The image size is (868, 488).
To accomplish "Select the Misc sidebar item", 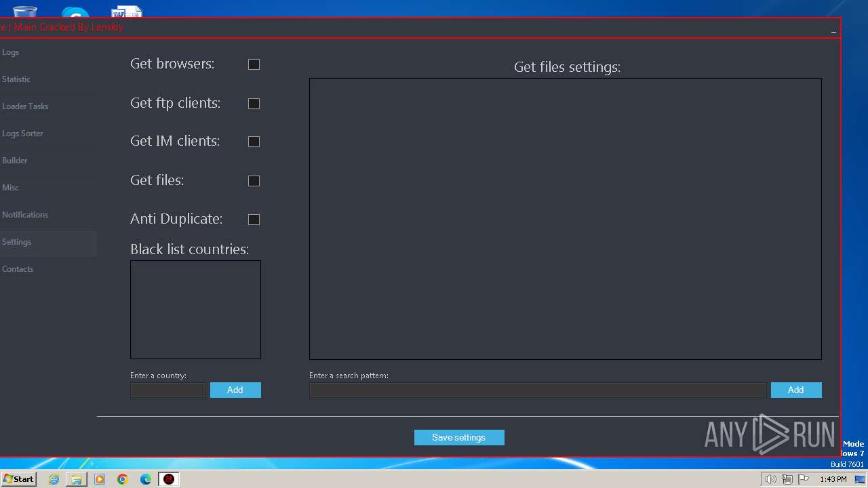I will (x=48, y=188).
